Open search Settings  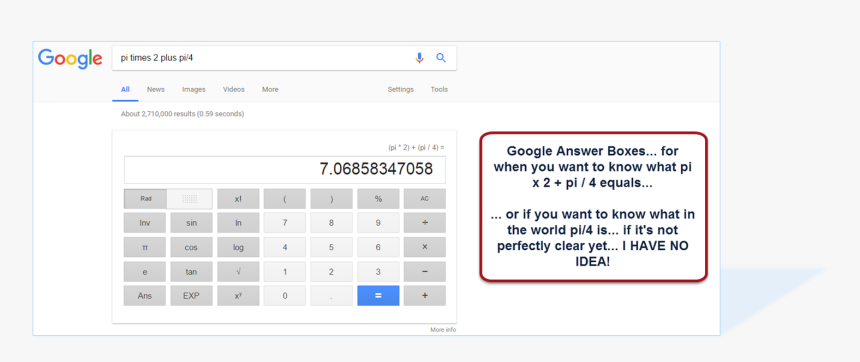click(400, 89)
